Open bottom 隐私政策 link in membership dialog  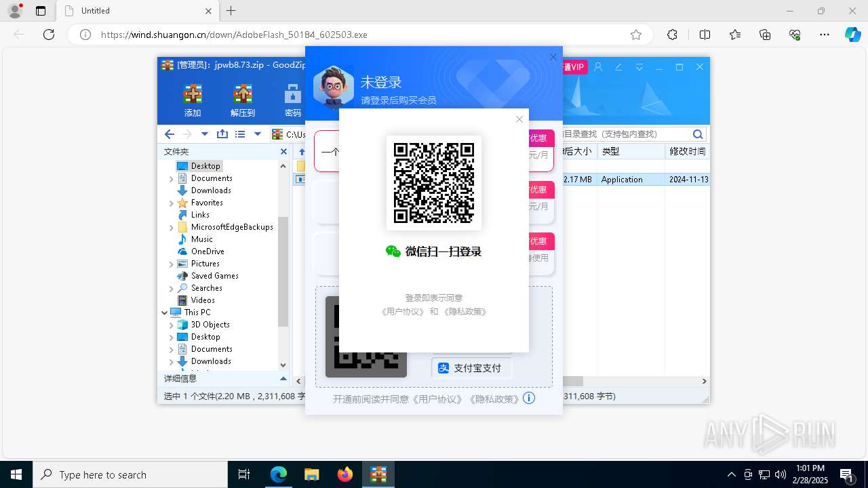[494, 399]
